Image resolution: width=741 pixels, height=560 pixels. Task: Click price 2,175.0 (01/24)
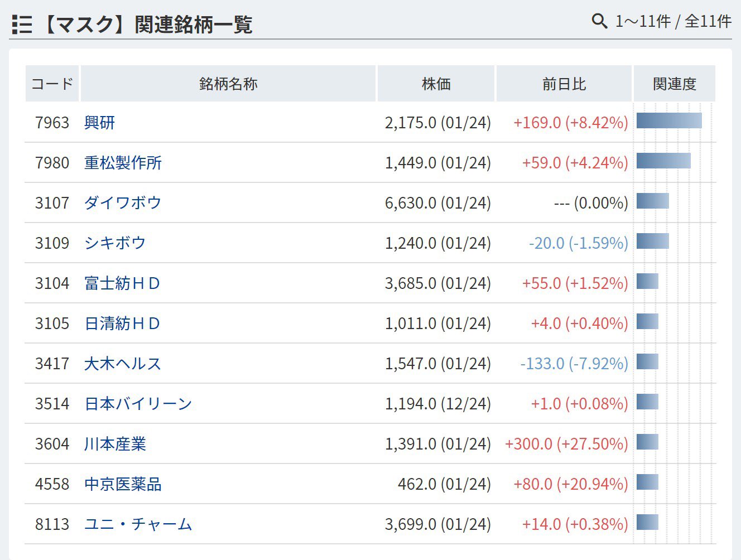coord(438,123)
